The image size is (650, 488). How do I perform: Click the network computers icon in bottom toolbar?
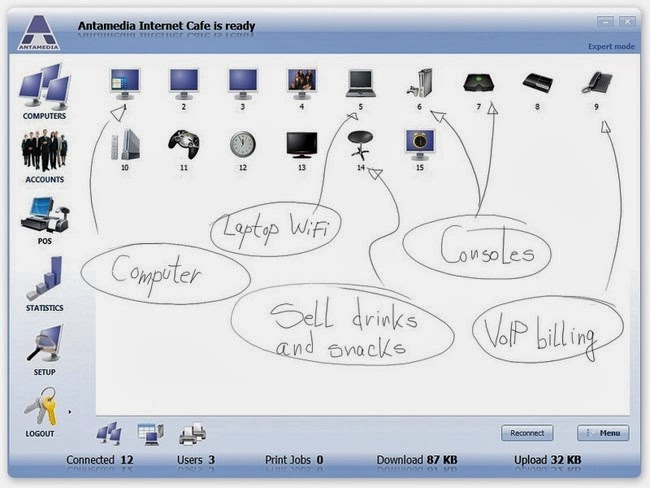[x=109, y=434]
